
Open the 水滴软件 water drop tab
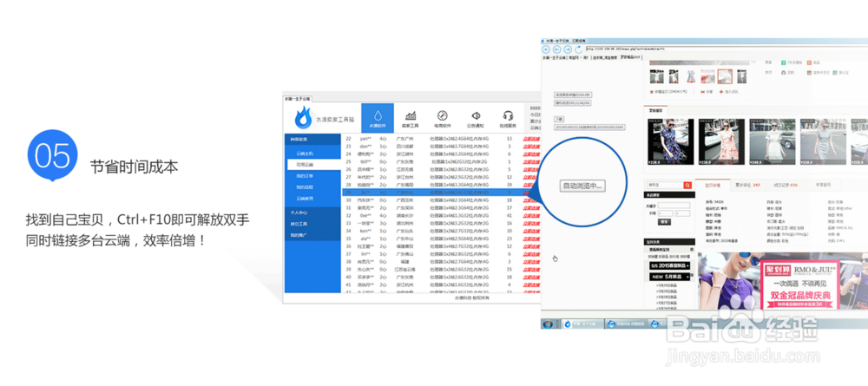coord(378,118)
